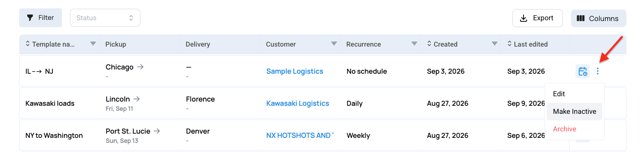Open the NX HOTSHOTS AND customer link

point(300,136)
